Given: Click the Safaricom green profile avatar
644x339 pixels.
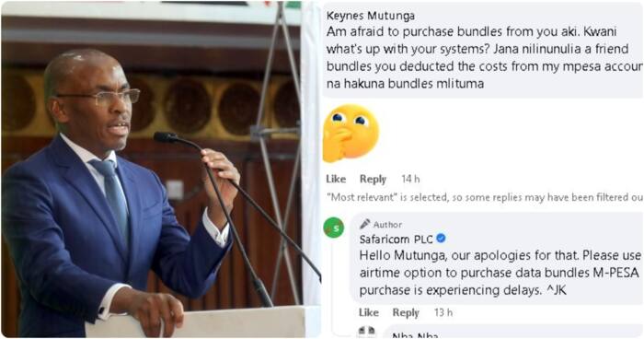Looking at the screenshot, I should [x=334, y=228].
